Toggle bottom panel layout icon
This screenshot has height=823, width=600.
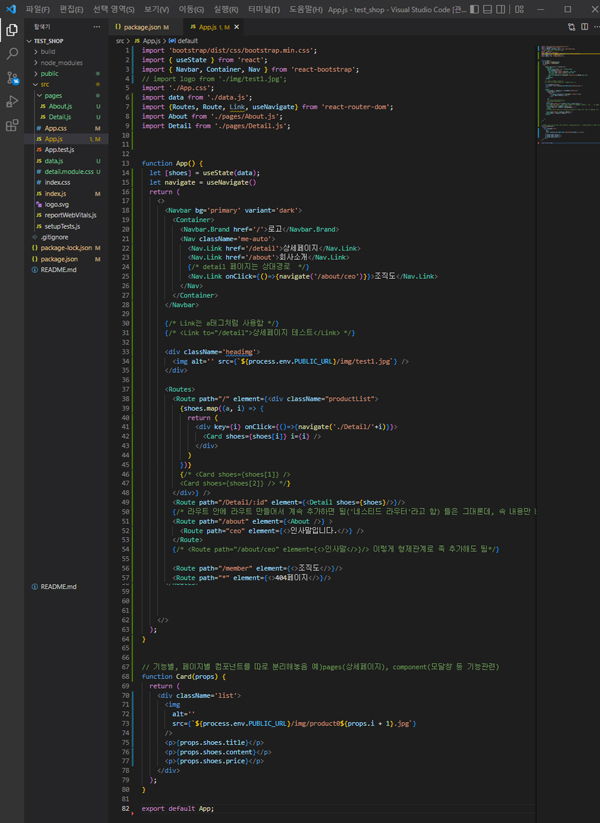[488, 9]
